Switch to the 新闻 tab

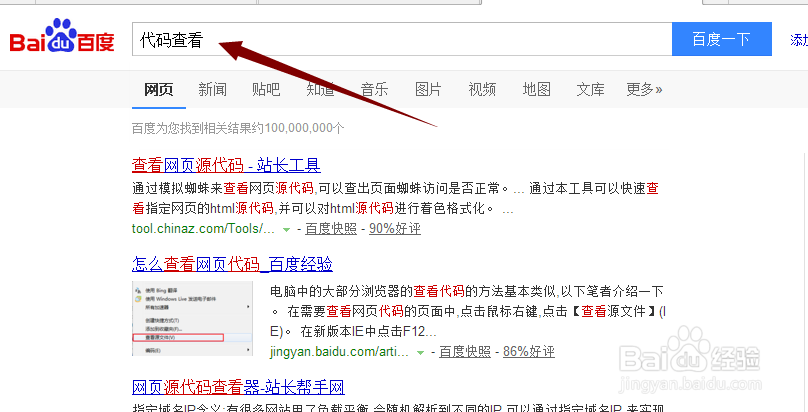212,90
